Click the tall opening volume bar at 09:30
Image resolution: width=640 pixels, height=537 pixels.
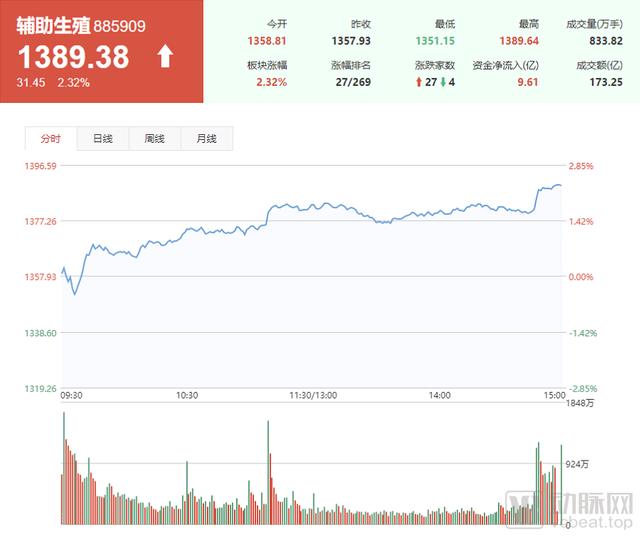click(64, 468)
